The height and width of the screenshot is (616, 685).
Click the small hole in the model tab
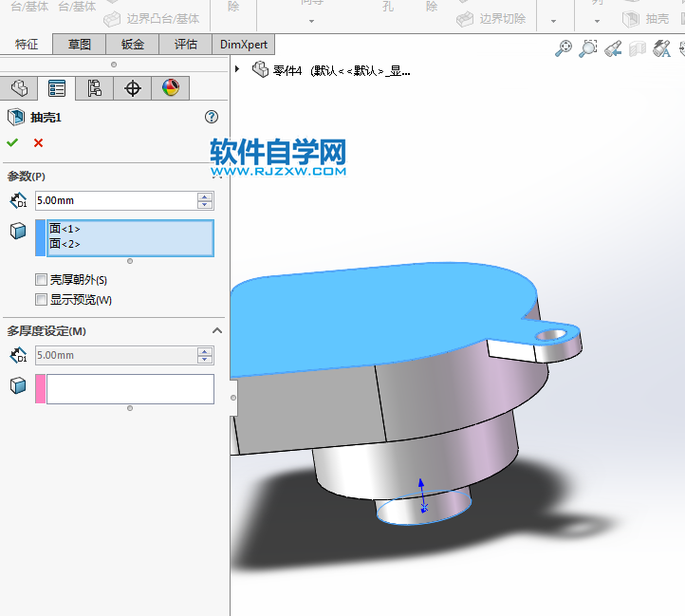(x=550, y=335)
